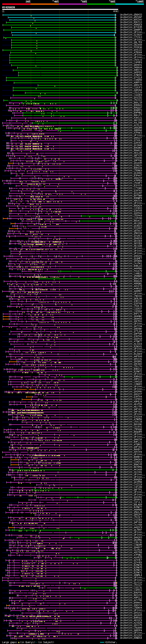Screen dimensions: 146x644
Task: Select hit label UniRef100_A9RV71
Action: pyautogui.click(x=131, y=70)
